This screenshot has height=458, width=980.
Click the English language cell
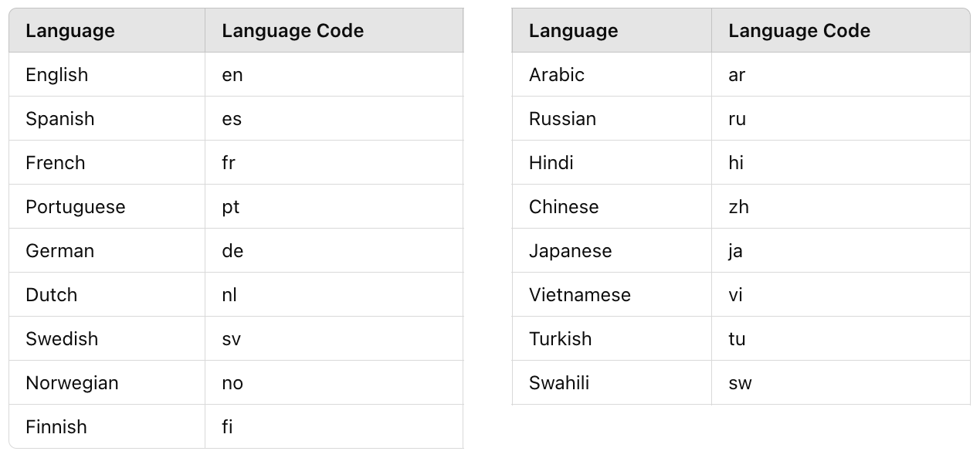(x=57, y=75)
